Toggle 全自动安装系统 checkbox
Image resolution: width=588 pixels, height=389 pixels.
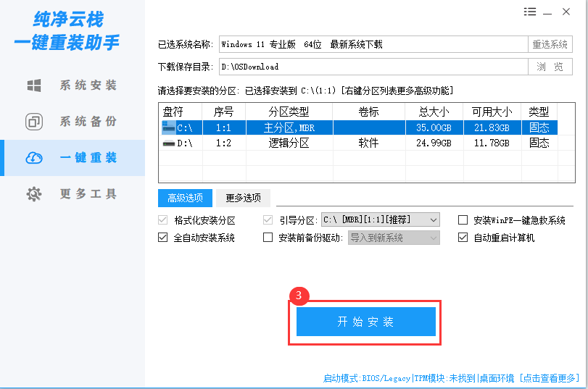(163, 238)
